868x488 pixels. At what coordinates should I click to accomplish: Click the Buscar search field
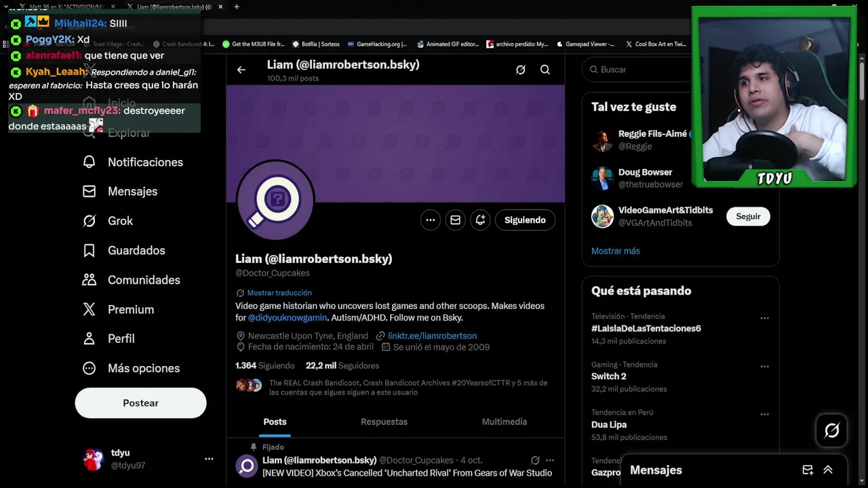click(x=637, y=70)
